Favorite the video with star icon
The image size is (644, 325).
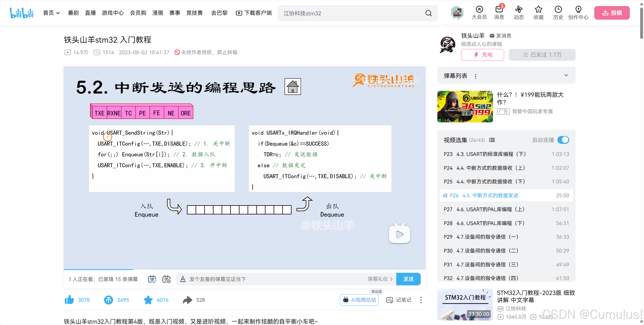click(x=148, y=300)
